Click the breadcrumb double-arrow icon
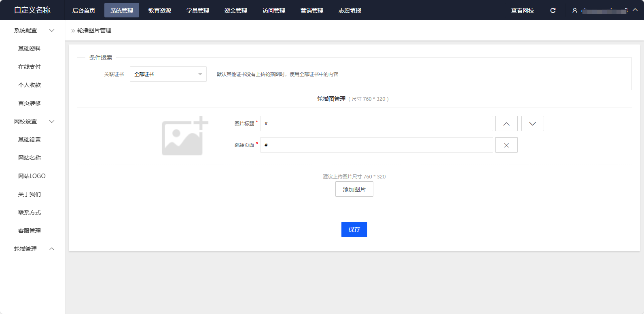The height and width of the screenshot is (314, 644). point(73,31)
